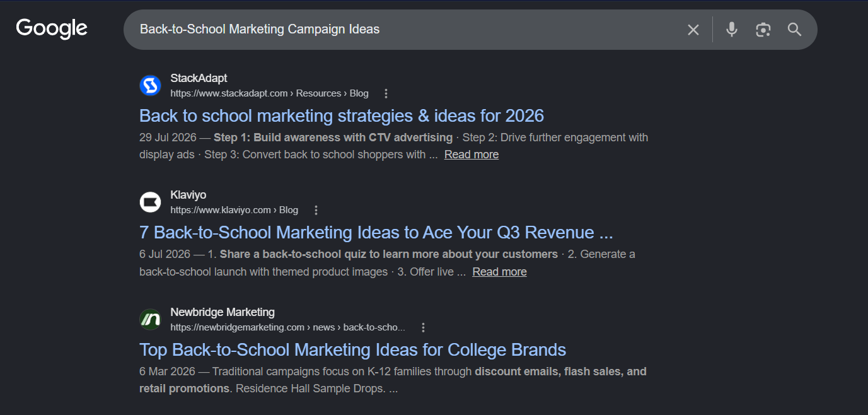
Task: Click Read more on Klaviyo snippet
Action: (x=500, y=272)
